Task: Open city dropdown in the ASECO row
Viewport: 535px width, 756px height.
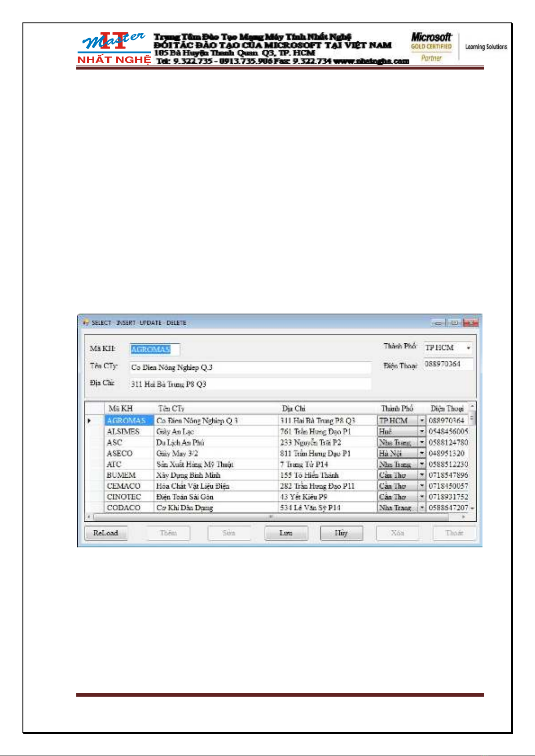Action: click(421, 454)
